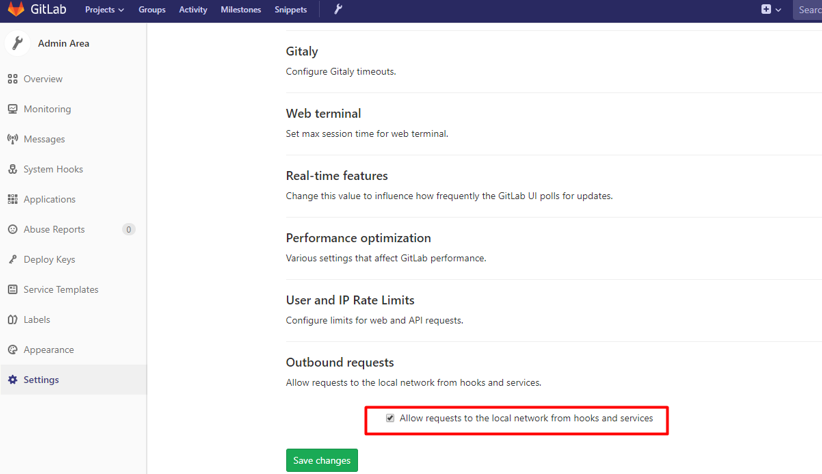Image resolution: width=822 pixels, height=474 pixels.
Task: Click the text 'Configure Gitaly timeouts.'
Action: pyautogui.click(x=341, y=71)
